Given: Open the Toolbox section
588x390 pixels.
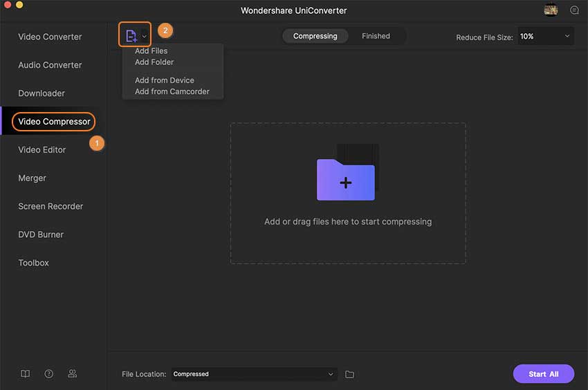Looking at the screenshot, I should click(x=34, y=263).
